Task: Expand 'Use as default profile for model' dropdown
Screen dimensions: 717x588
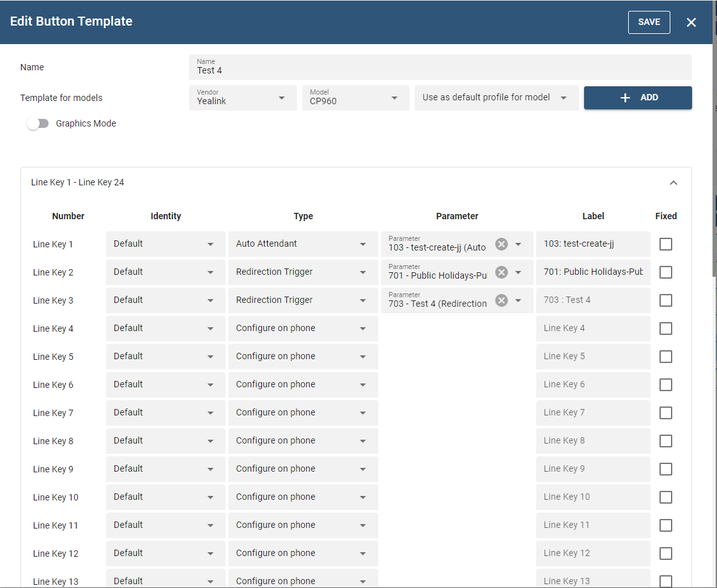Action: coord(496,98)
